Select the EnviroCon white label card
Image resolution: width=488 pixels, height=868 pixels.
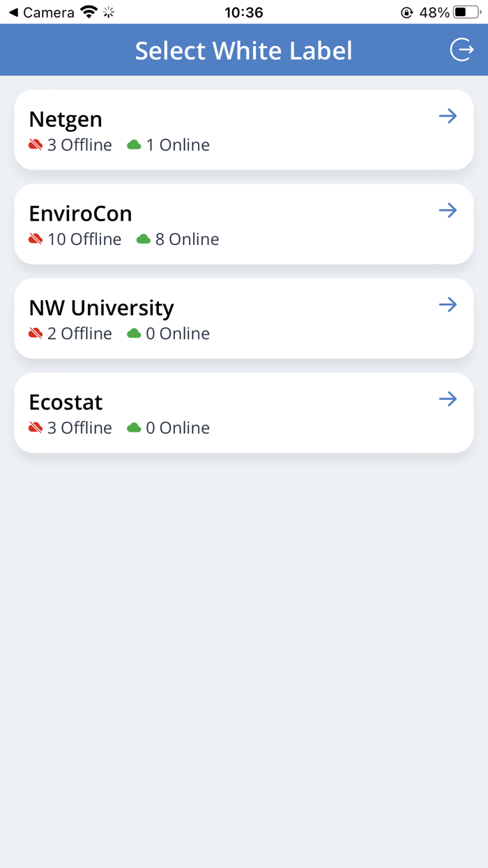click(x=244, y=223)
